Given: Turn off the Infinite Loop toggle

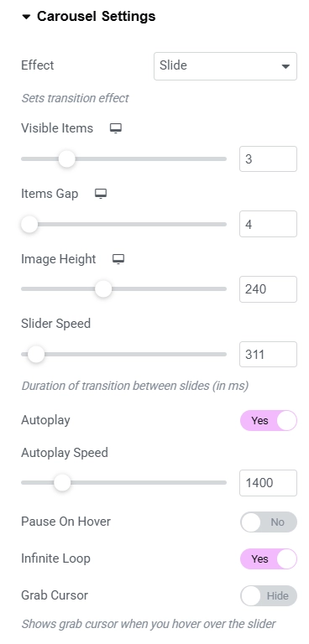Looking at the screenshot, I should (269, 559).
